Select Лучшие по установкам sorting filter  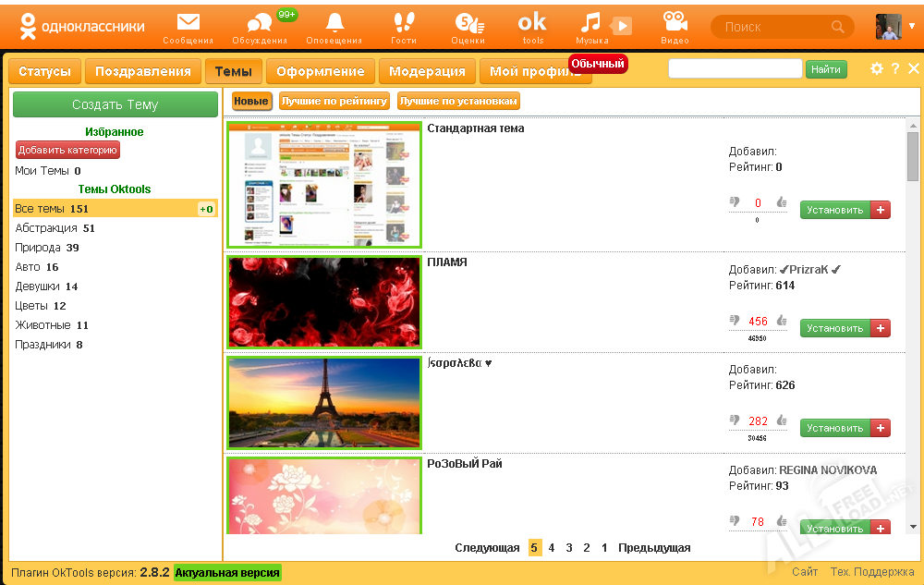(458, 102)
